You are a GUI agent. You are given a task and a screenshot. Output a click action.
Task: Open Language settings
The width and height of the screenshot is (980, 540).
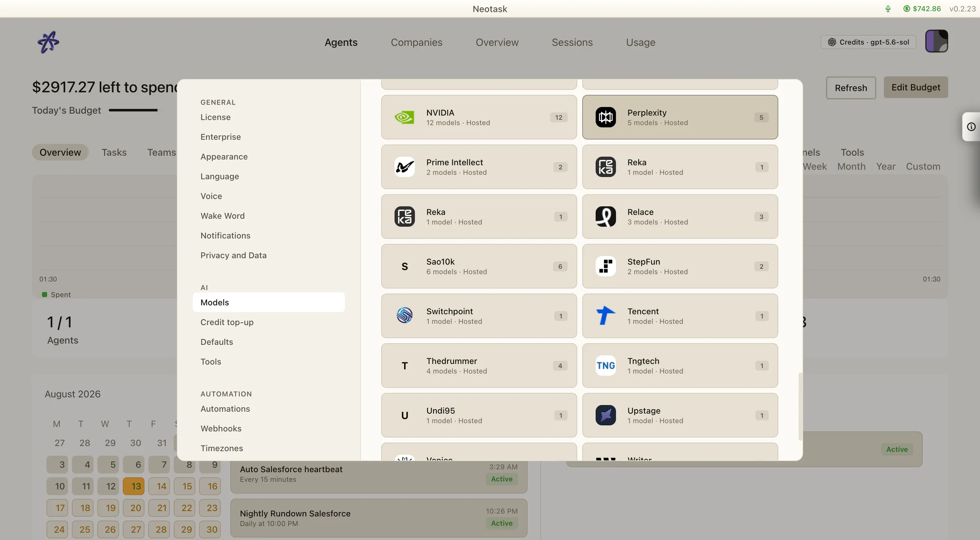(x=269, y=176)
